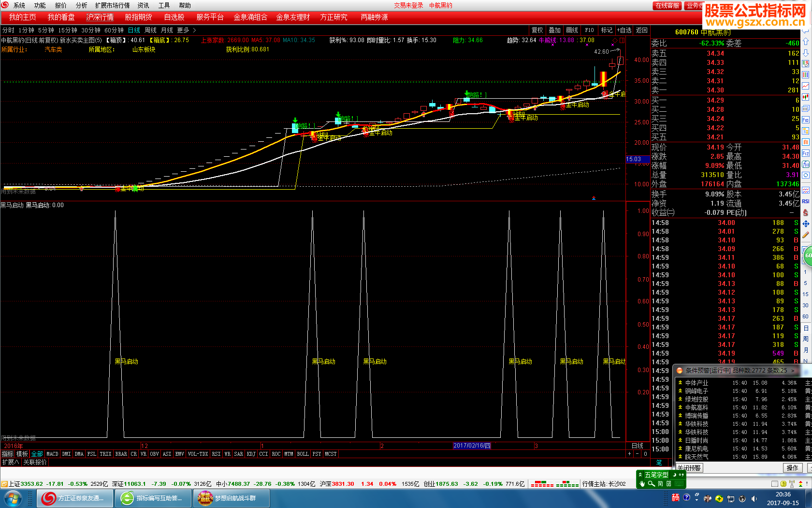The image size is (812, 508).
Task: Click the 复权 toolbar button
Action: (537, 30)
